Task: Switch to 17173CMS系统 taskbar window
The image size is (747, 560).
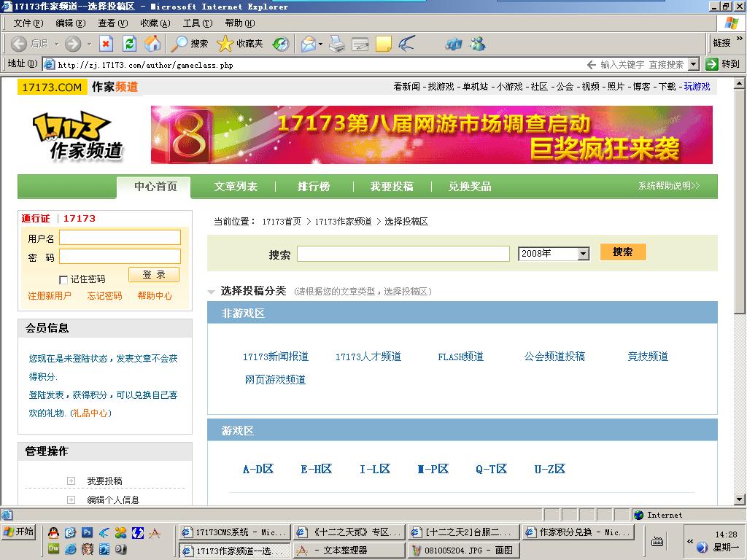Action: click(x=235, y=532)
